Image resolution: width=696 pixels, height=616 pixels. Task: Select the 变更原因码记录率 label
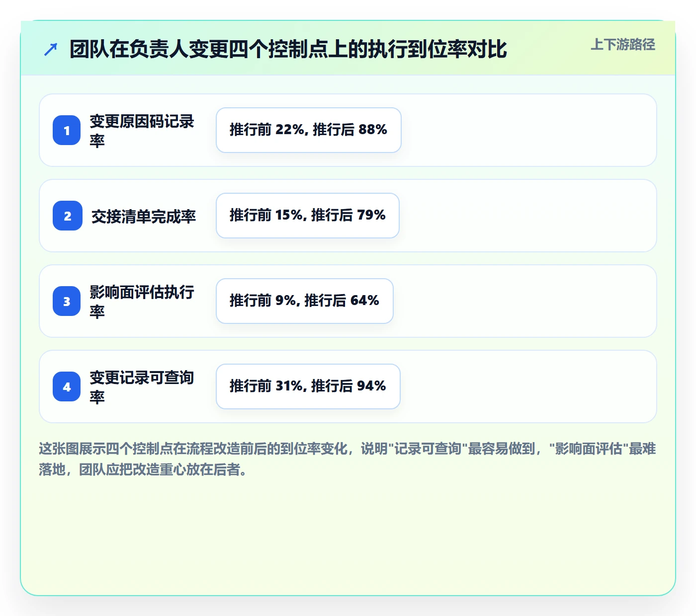click(x=142, y=130)
